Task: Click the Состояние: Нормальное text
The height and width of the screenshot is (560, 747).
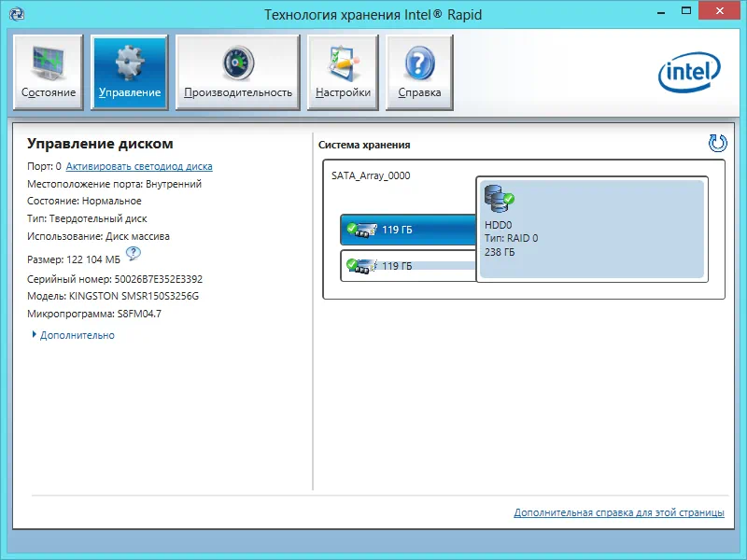Action: pyautogui.click(x=84, y=201)
